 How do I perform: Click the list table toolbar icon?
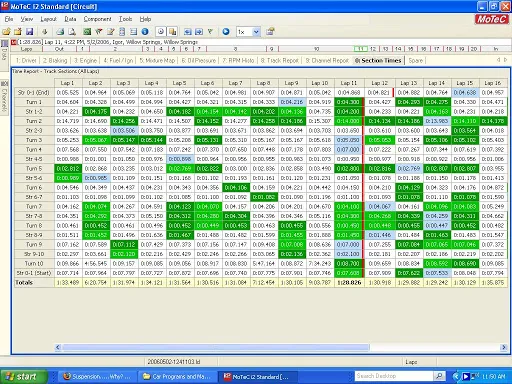coord(133,32)
